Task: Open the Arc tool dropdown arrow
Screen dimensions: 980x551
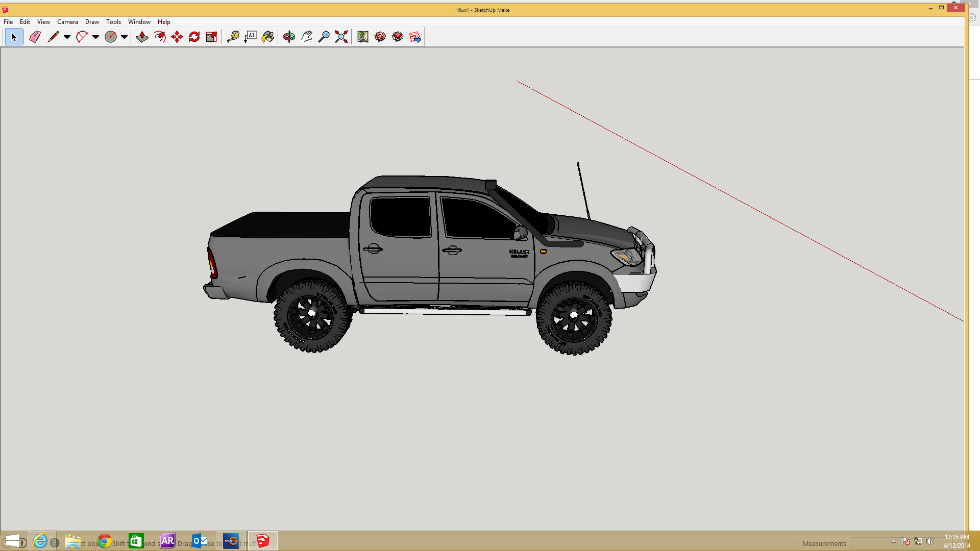Action: (95, 37)
